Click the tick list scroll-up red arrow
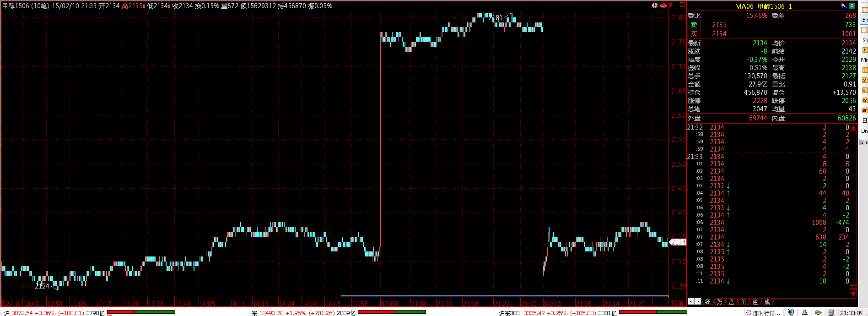Screen dimensions: 868x316 853,127
